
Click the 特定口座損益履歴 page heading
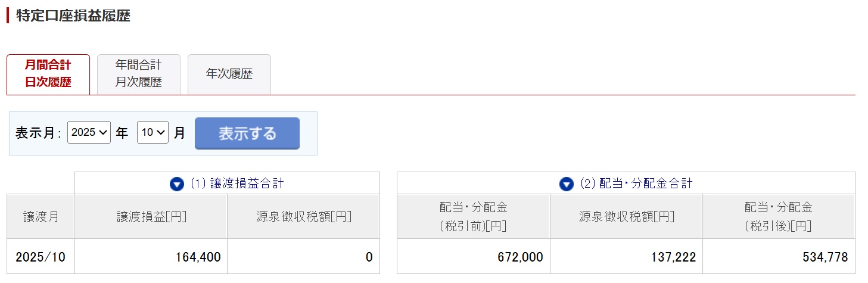pyautogui.click(x=73, y=16)
